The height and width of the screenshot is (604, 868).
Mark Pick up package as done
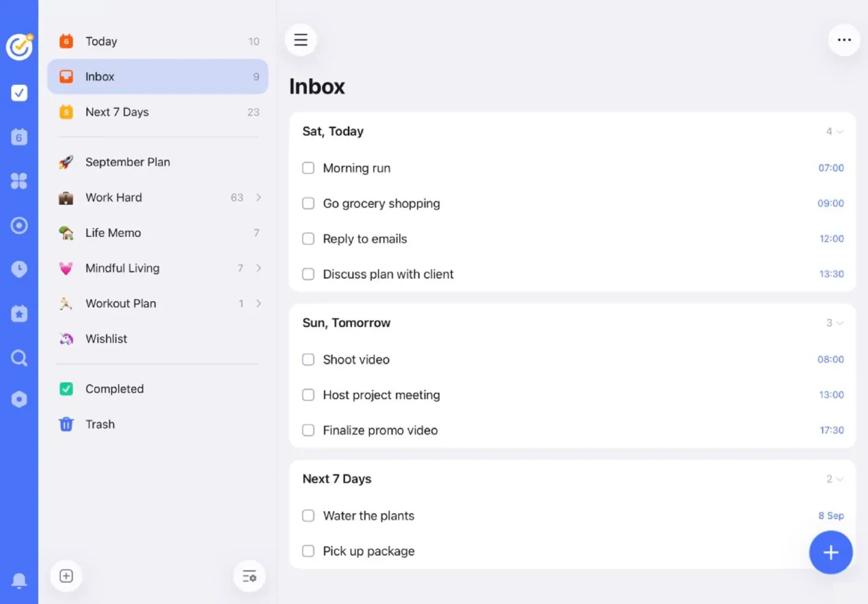pos(308,550)
